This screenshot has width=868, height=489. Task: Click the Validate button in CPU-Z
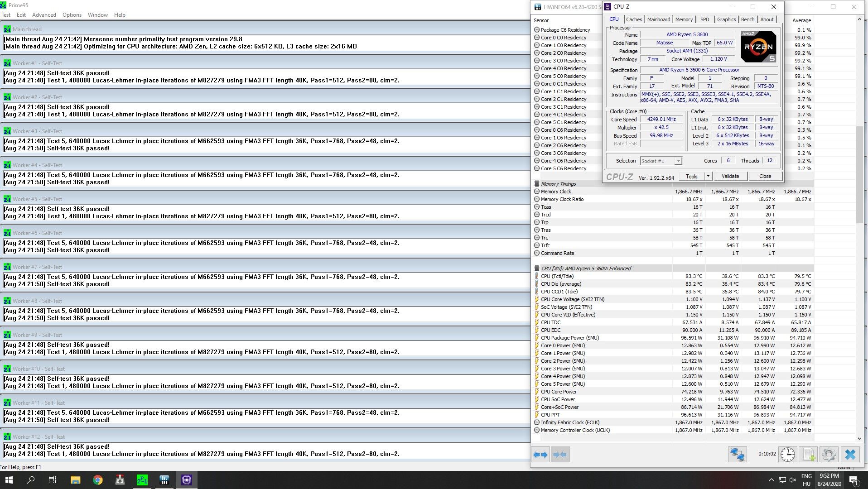(730, 177)
